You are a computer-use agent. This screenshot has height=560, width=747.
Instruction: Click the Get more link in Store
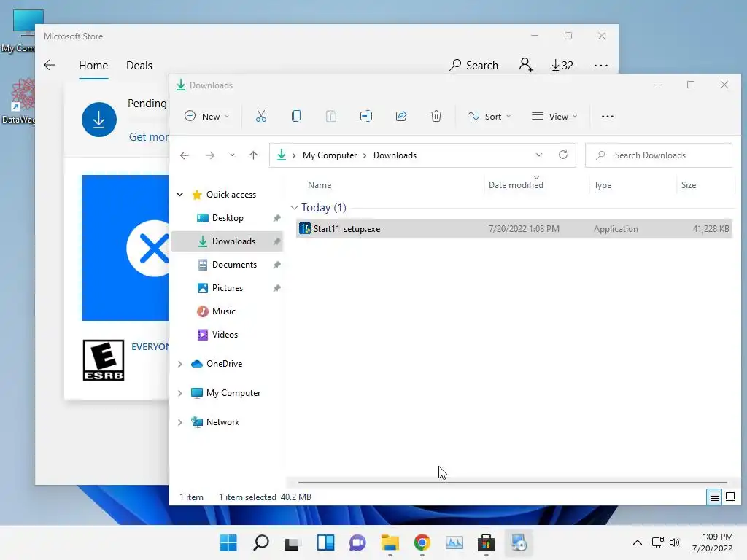(x=149, y=136)
